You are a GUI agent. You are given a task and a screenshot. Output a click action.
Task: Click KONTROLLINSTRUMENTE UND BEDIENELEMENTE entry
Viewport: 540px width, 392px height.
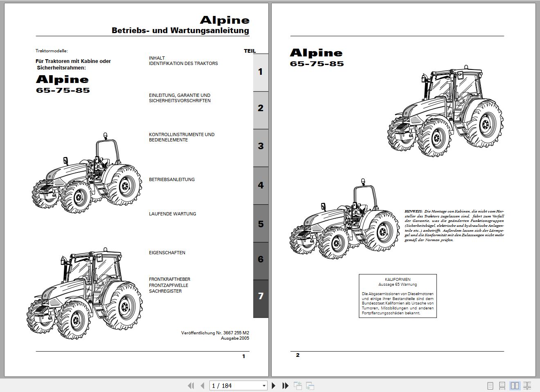click(182, 137)
